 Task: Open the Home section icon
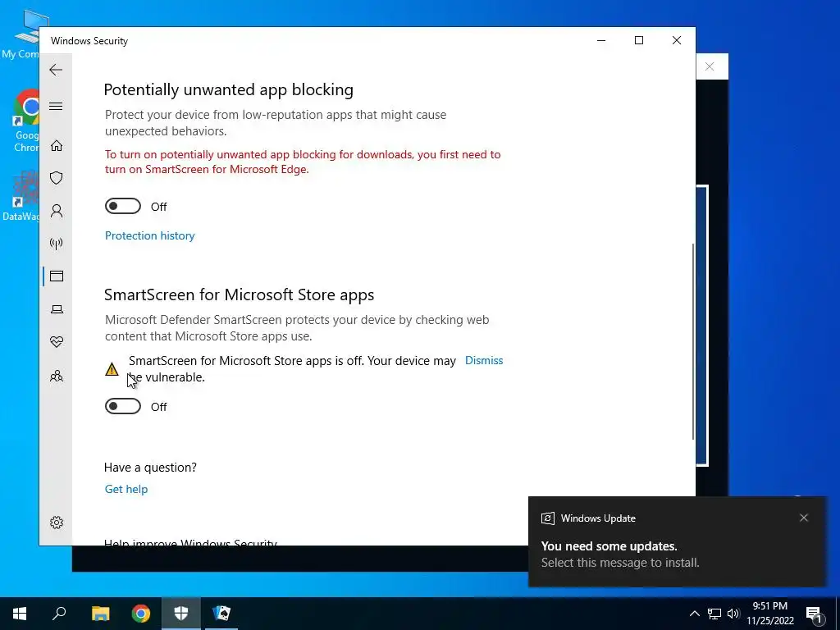pyautogui.click(x=57, y=146)
